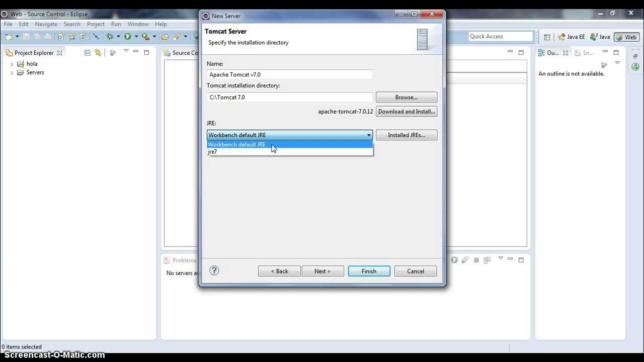
Task: Open the Edit menu
Action: click(24, 24)
